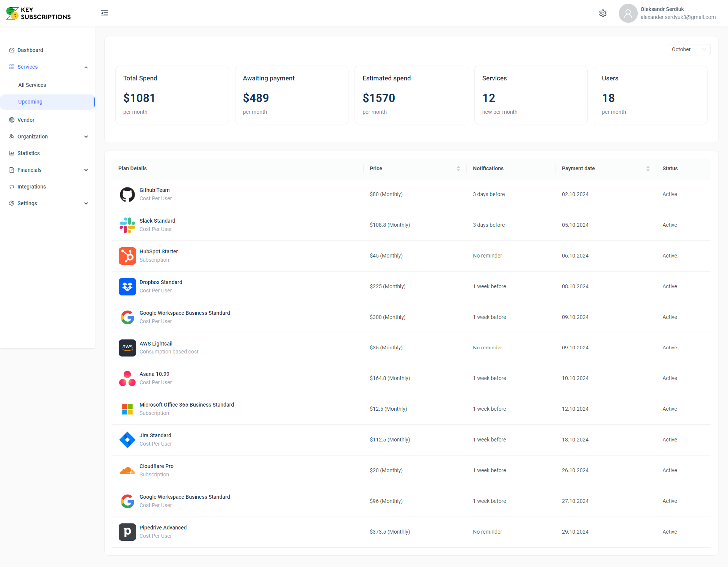Click the 18.10.2024 payment date

click(575, 440)
